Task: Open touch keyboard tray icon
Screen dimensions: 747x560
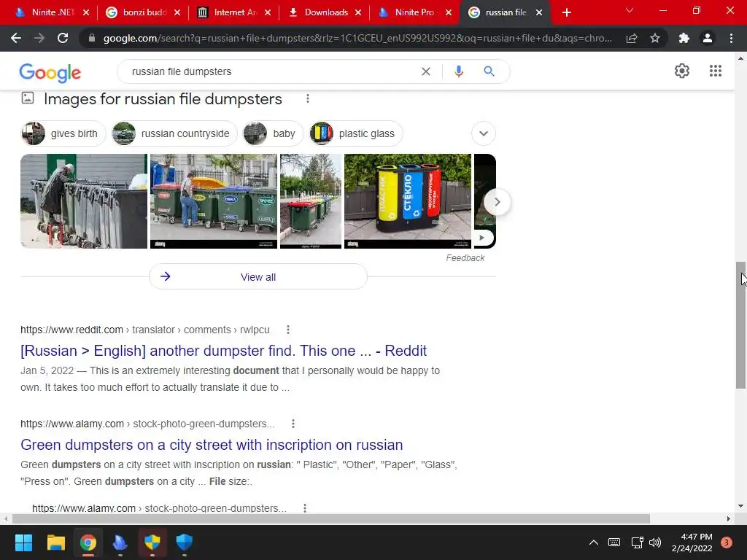Action: pyautogui.click(x=614, y=542)
